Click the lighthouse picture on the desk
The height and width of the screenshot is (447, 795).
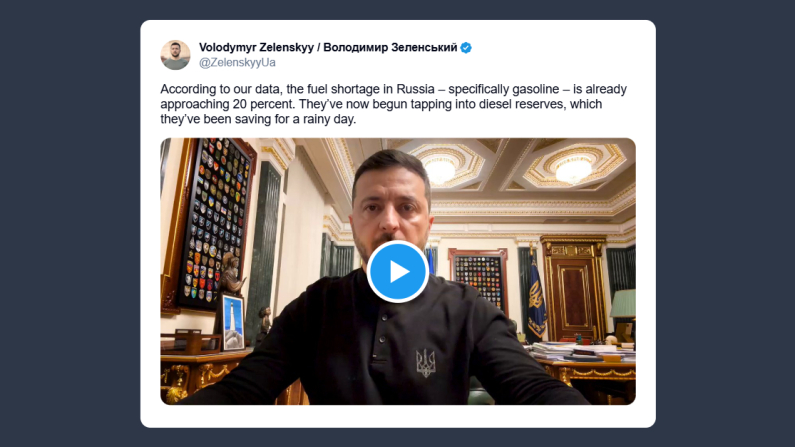233,323
